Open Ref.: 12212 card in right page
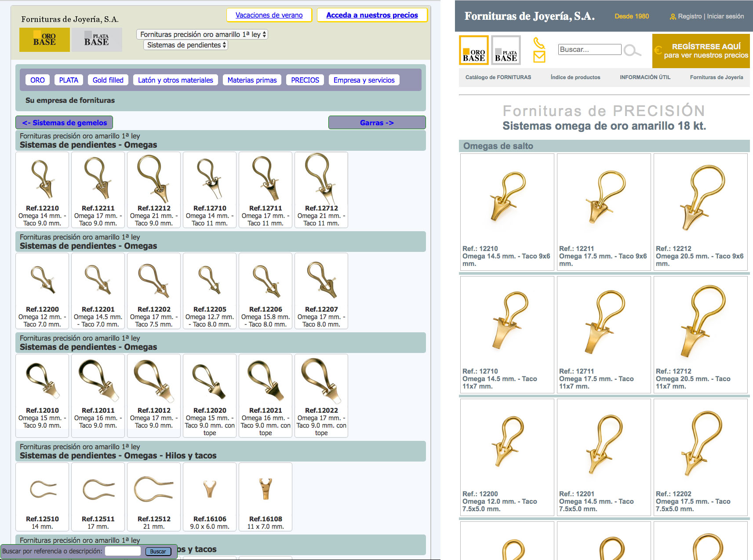Screen dimensions: 753x560 tap(700, 212)
